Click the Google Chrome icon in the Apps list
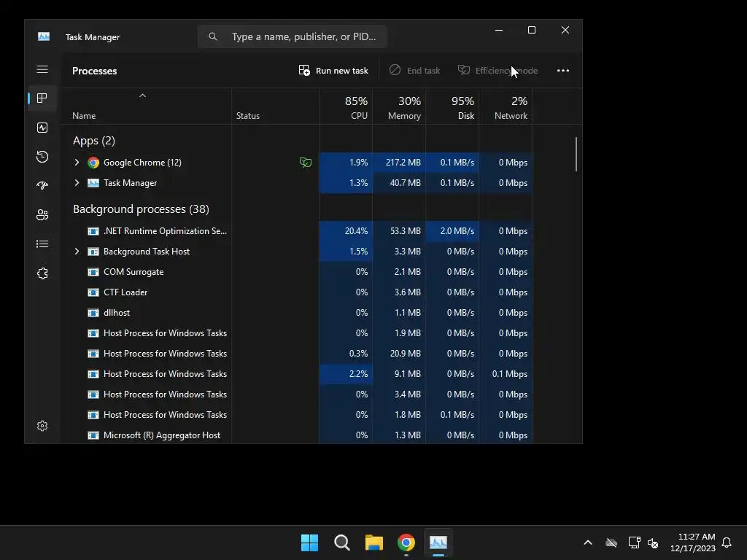This screenshot has height=560, width=747. coord(93,163)
